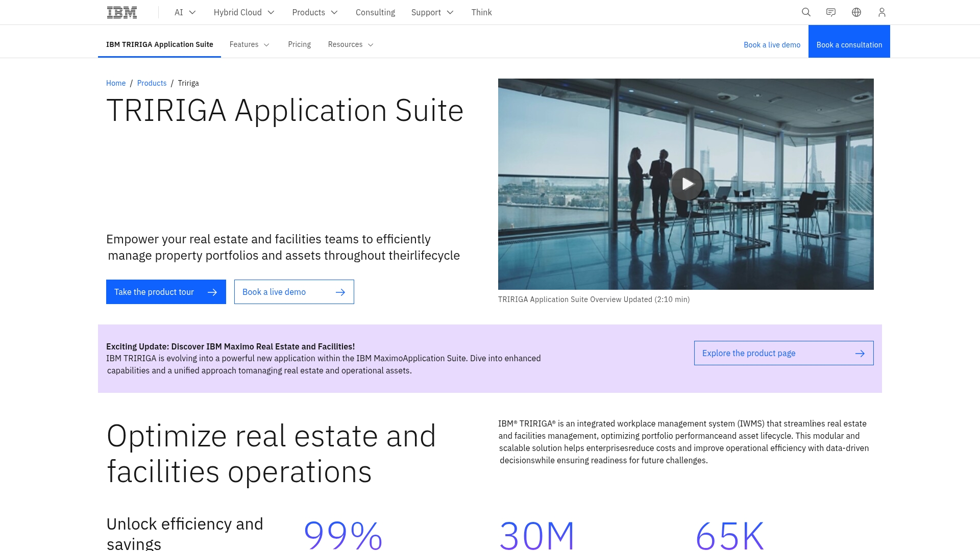Open the Consulting menu item
The height and width of the screenshot is (551, 980).
(x=375, y=12)
